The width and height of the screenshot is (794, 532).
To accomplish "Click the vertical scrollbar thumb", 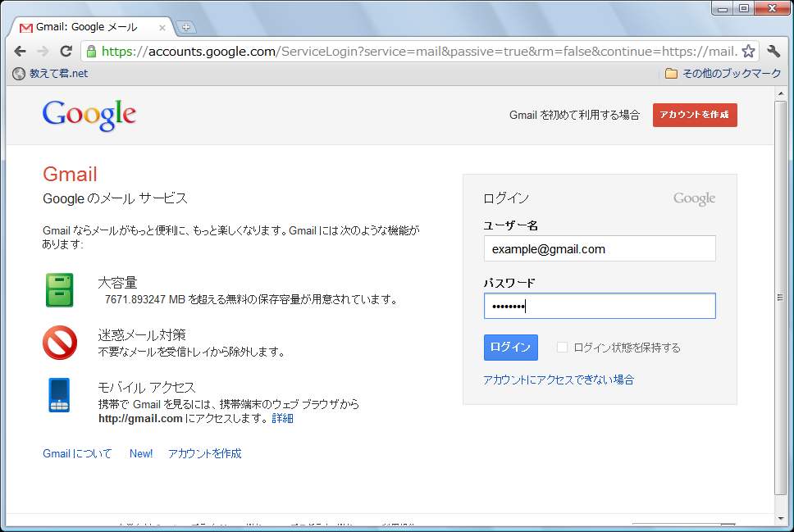I will (x=780, y=298).
